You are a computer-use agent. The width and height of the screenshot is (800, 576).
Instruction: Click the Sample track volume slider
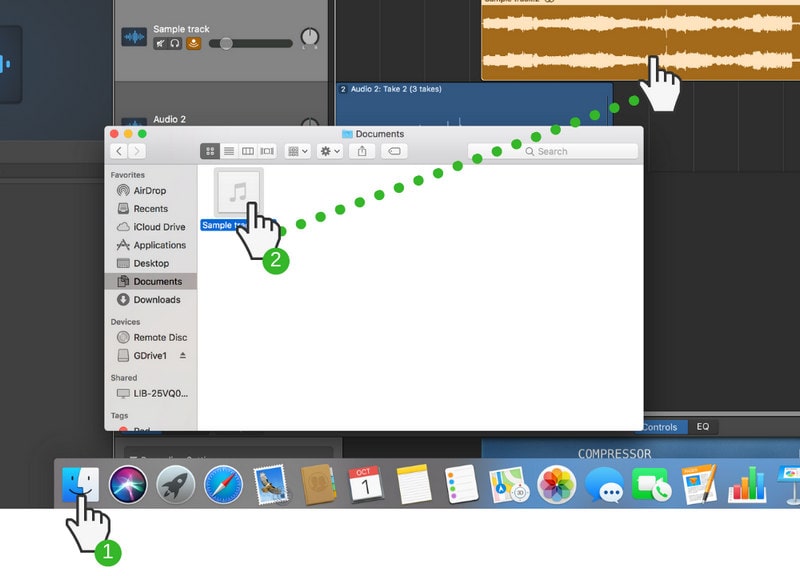tap(227, 43)
